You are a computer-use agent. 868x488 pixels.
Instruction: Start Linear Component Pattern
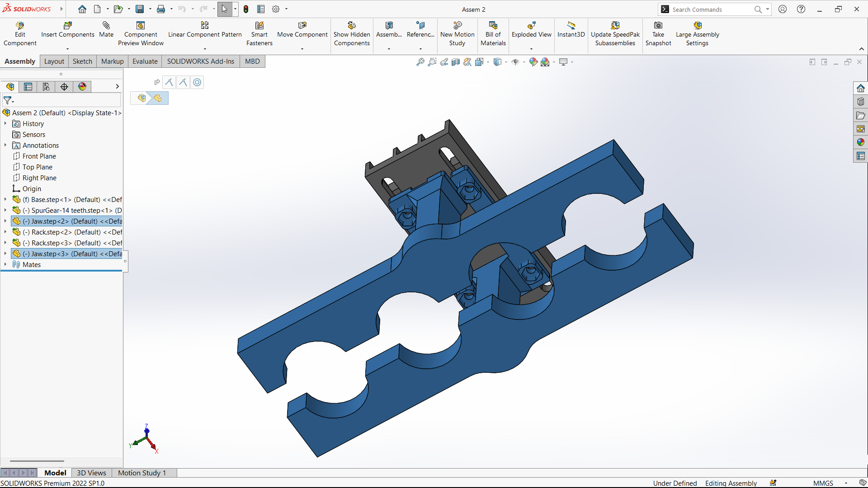(x=205, y=30)
